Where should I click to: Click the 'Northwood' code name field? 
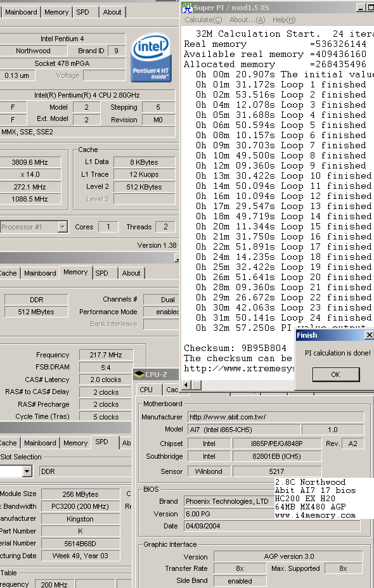tap(33, 51)
